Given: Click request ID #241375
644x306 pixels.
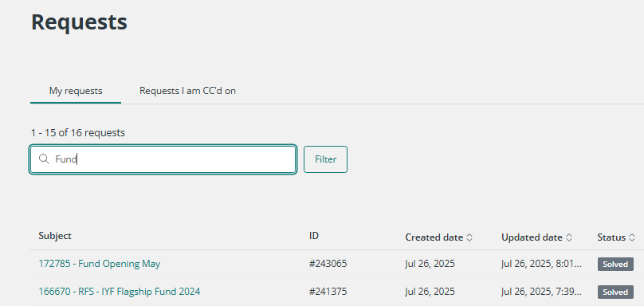Looking at the screenshot, I should (328, 292).
